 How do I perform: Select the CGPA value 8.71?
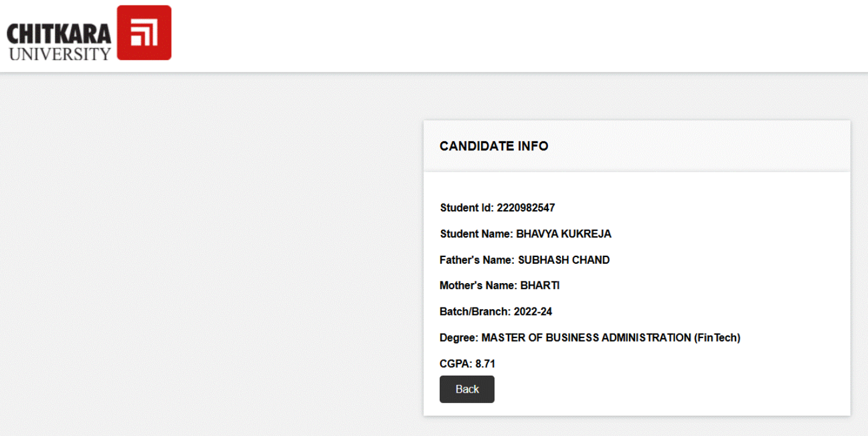pyautogui.click(x=485, y=364)
